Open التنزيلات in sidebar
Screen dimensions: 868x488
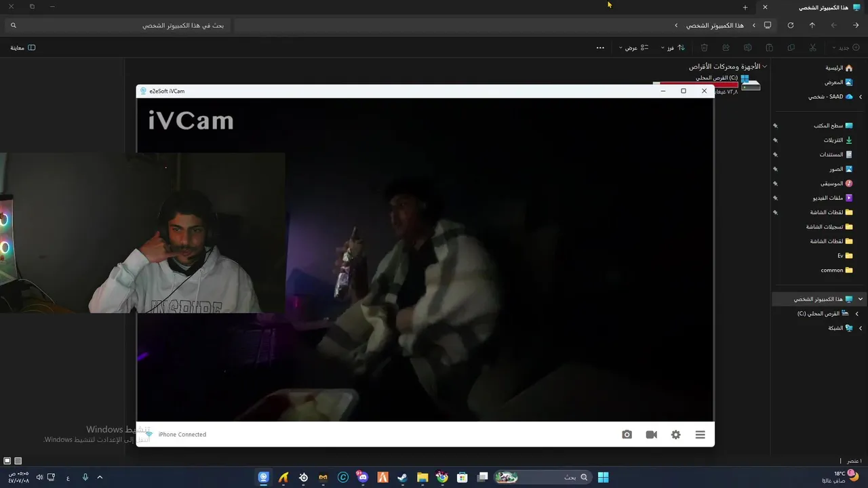[x=838, y=140]
